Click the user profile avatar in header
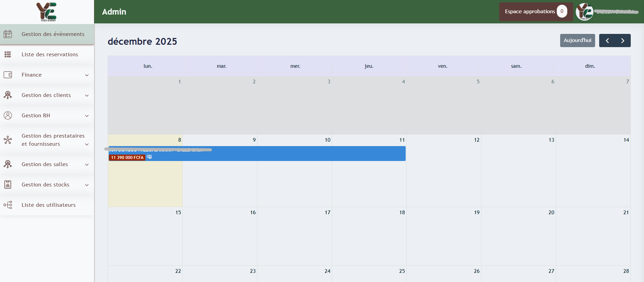The height and width of the screenshot is (282, 644). (584, 12)
